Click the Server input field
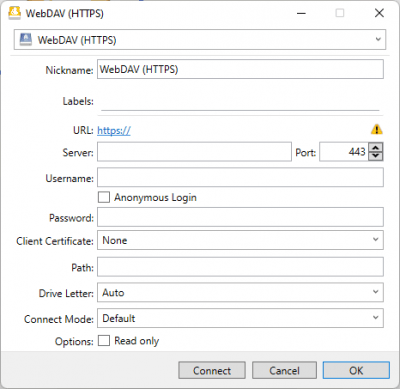Image resolution: width=400 pixels, height=389 pixels. 194,152
